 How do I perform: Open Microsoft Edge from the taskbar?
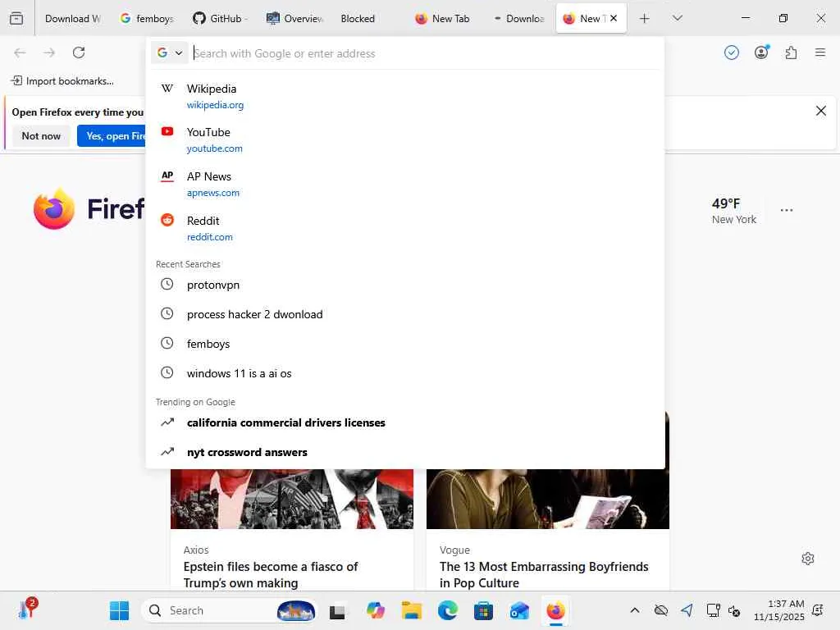coord(447,610)
